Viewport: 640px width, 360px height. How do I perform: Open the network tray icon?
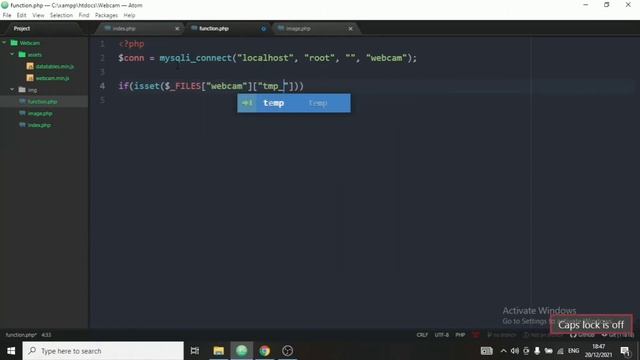click(x=560, y=351)
